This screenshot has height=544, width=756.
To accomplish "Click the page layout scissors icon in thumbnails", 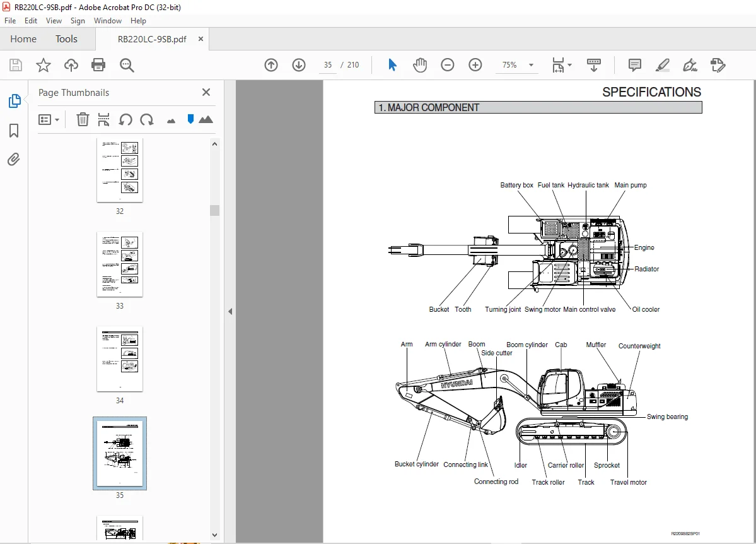I will pos(103,119).
